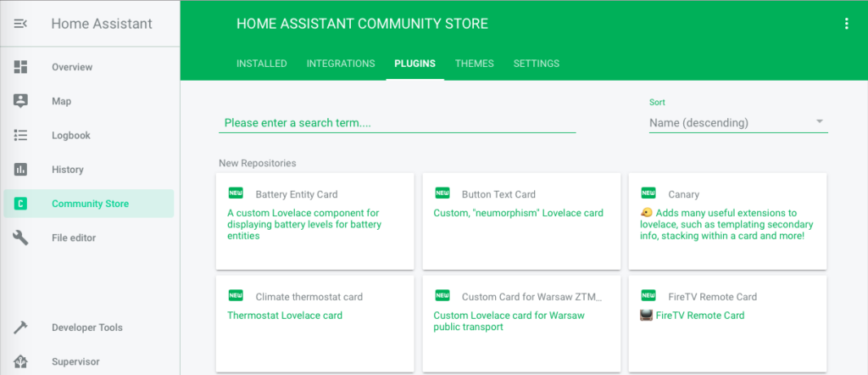Click NEW badge on Warsaw ZTM card
This screenshot has height=375, width=868.
tap(442, 295)
